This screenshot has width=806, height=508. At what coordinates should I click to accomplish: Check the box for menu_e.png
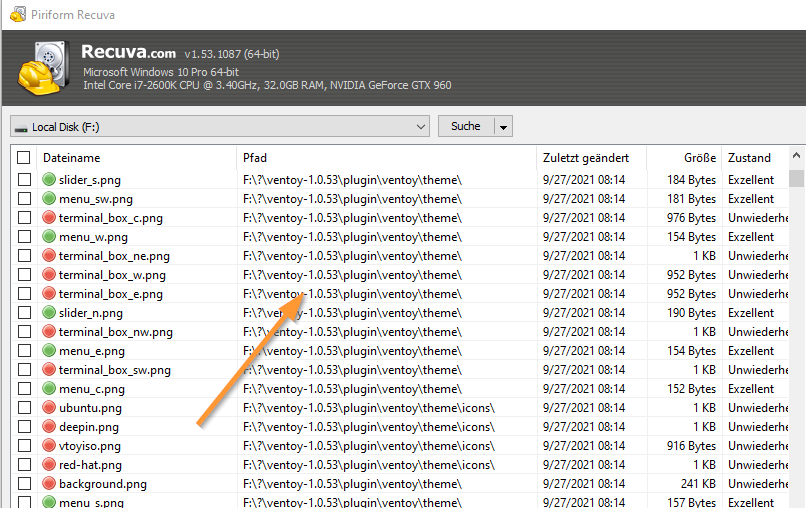[x=24, y=351]
